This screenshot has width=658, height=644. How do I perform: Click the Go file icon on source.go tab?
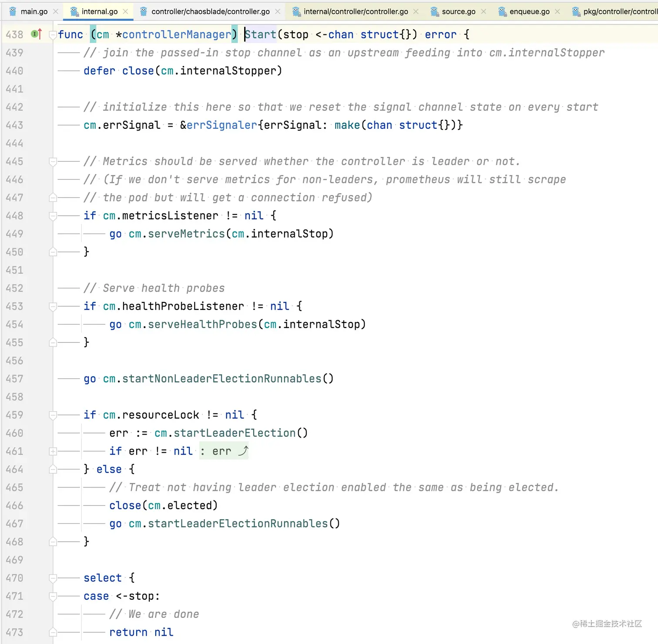434,11
